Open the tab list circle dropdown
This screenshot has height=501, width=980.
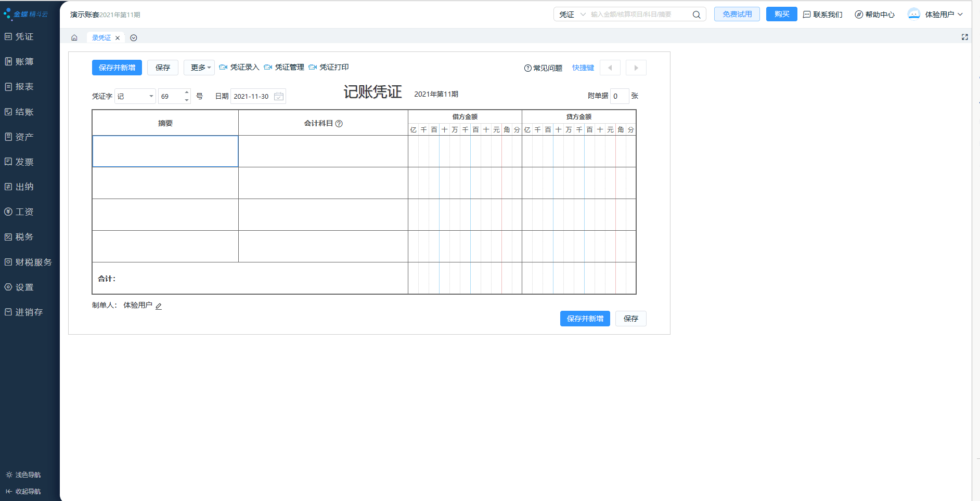coord(134,38)
